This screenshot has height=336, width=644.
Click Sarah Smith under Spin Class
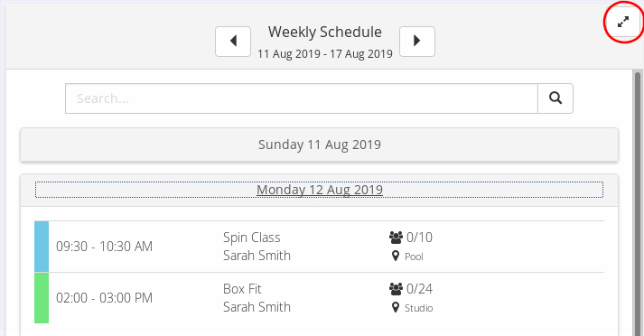(257, 256)
